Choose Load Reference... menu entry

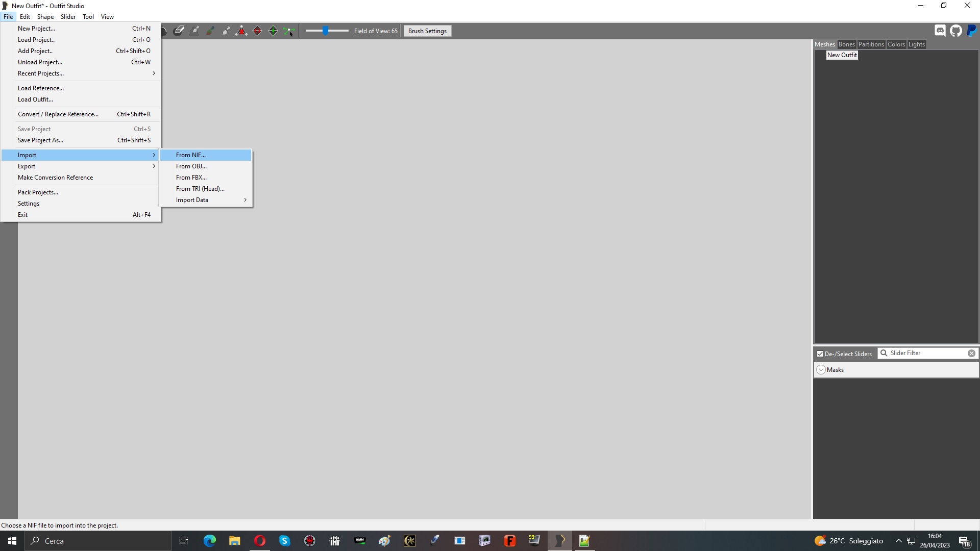point(81,88)
